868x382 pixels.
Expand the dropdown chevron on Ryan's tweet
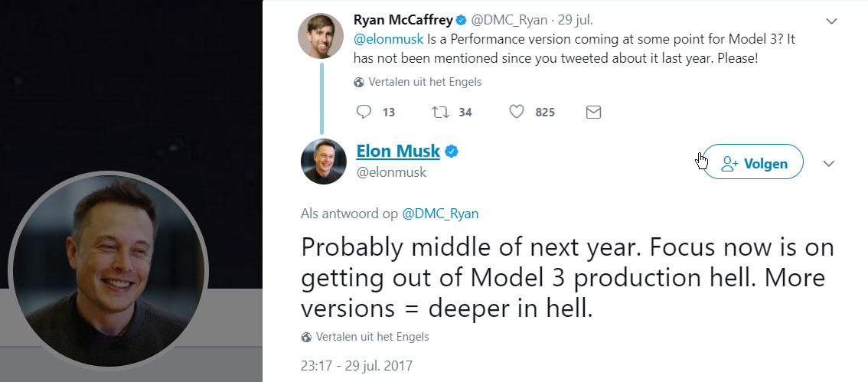click(x=832, y=21)
